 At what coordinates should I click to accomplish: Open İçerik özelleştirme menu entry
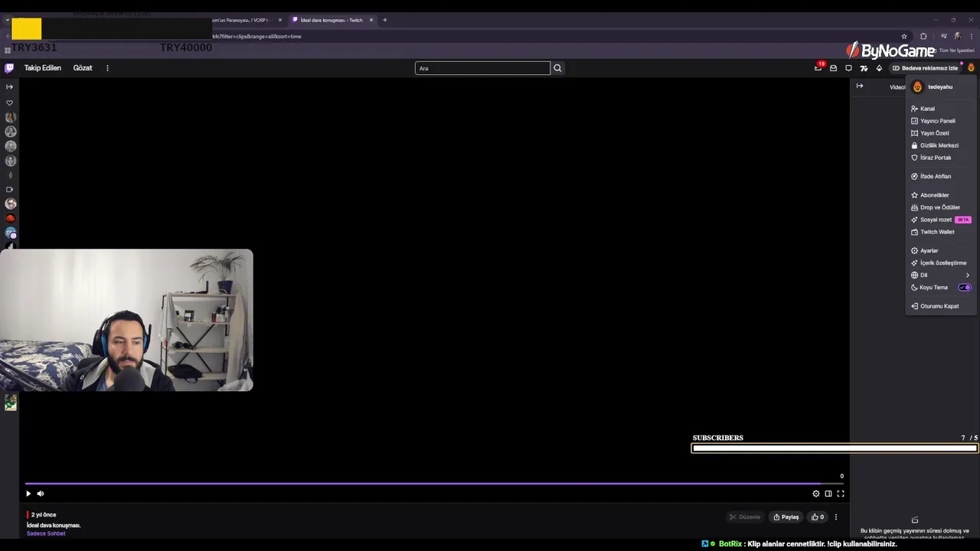pyautogui.click(x=942, y=263)
